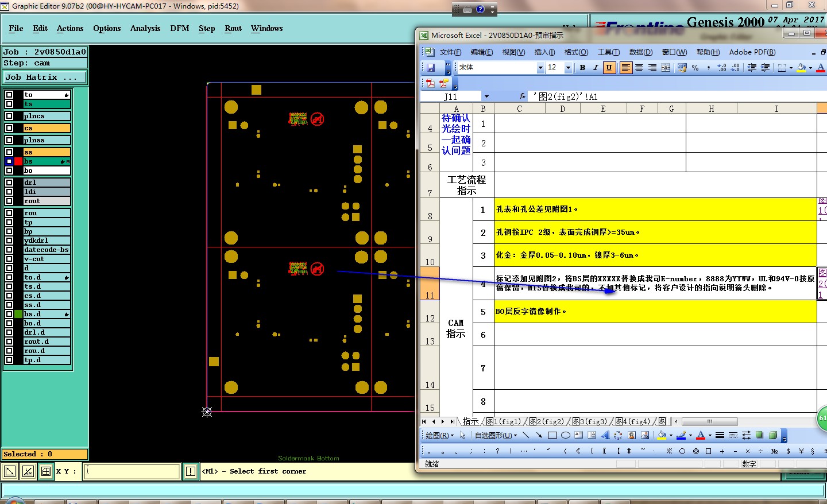Click insert function fx button

click(522, 96)
